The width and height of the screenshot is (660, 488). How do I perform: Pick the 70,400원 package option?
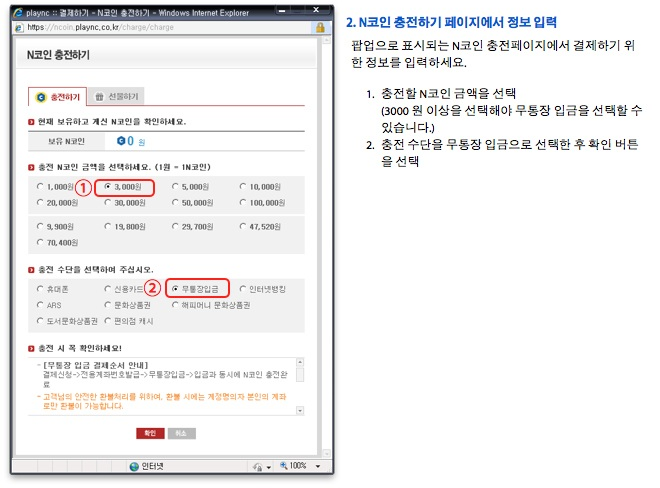(x=40, y=243)
